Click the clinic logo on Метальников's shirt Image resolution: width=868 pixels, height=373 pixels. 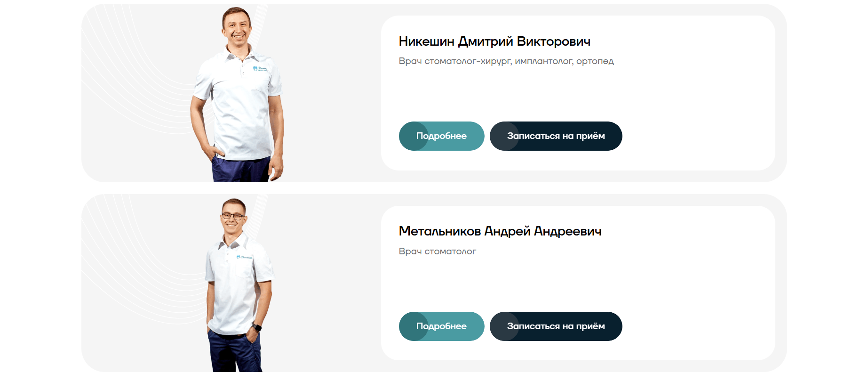point(244,257)
